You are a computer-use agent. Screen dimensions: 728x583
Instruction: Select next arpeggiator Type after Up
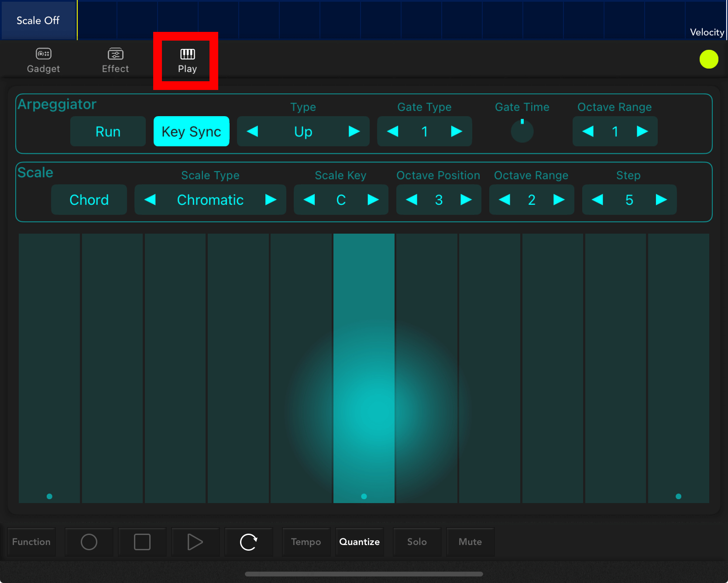(354, 131)
